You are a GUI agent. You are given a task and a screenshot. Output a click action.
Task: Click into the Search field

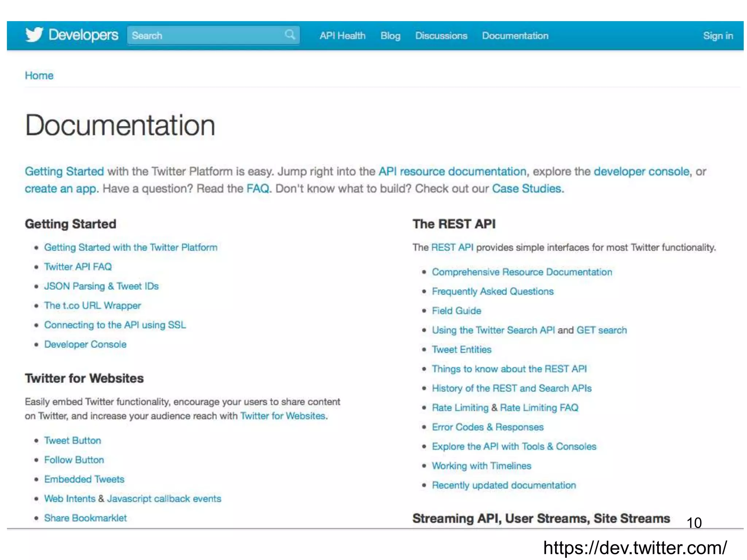pos(204,35)
